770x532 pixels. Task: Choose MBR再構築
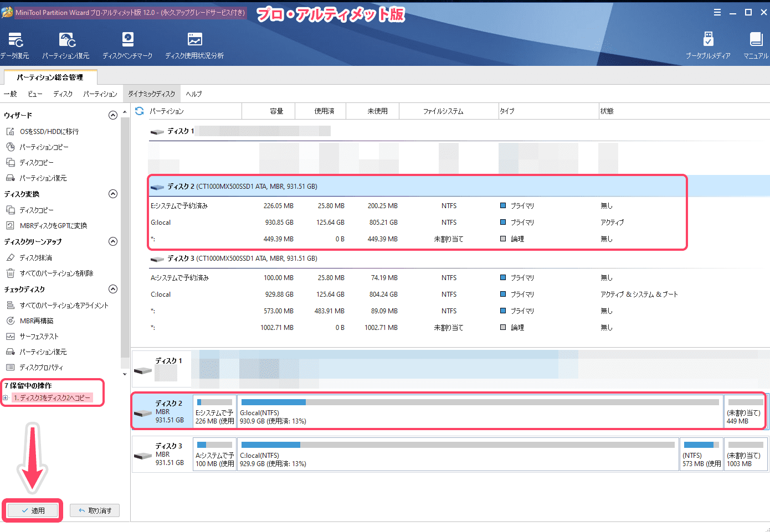pos(37,321)
